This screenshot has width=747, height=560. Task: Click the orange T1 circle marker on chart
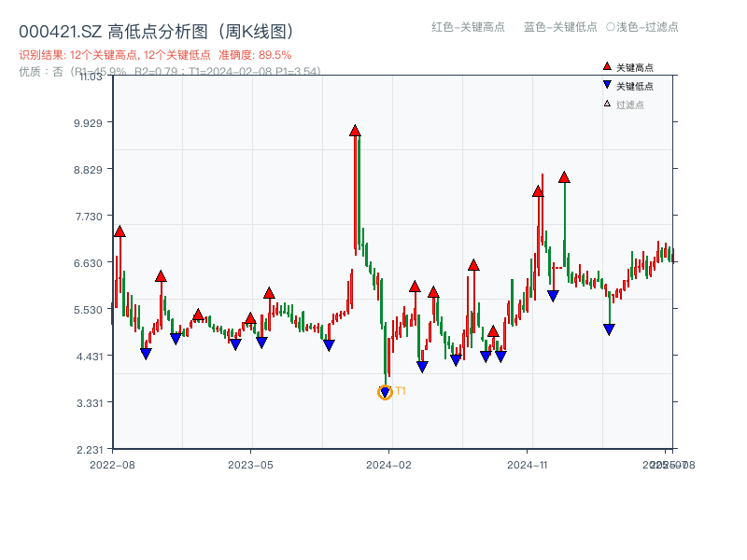[384, 392]
